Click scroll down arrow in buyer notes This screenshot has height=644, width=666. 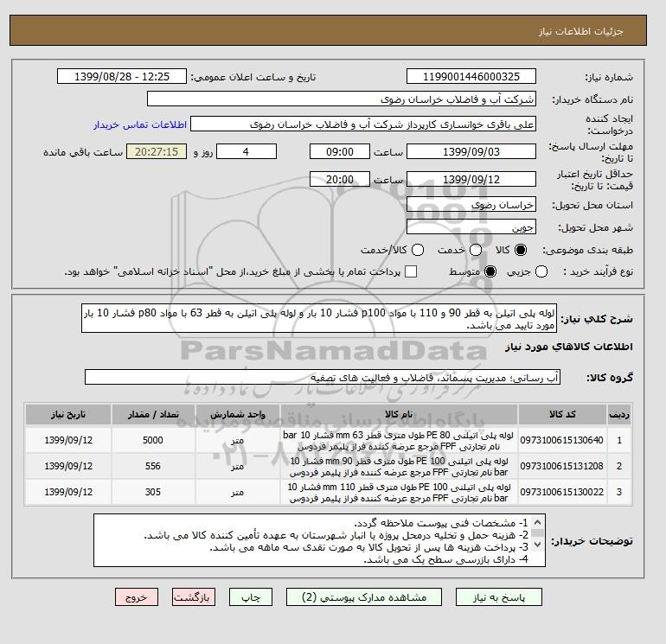(x=537, y=545)
